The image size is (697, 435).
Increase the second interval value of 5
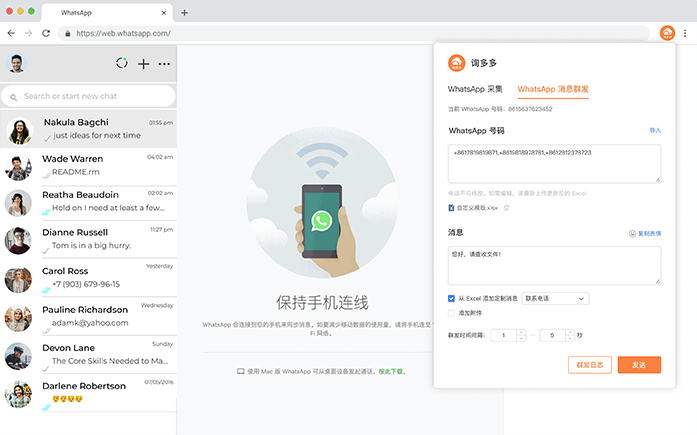point(570,332)
